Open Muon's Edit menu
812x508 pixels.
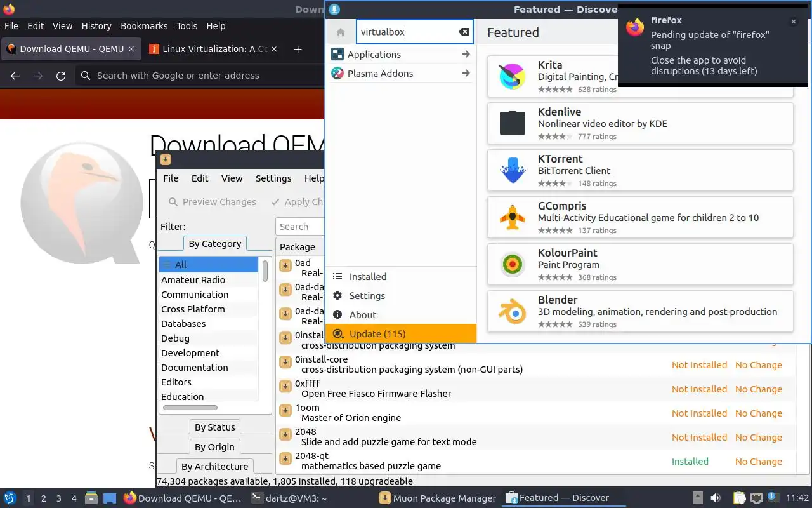tap(200, 178)
